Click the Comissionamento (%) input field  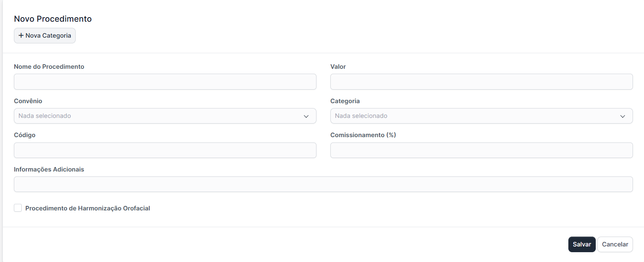pyautogui.click(x=481, y=150)
